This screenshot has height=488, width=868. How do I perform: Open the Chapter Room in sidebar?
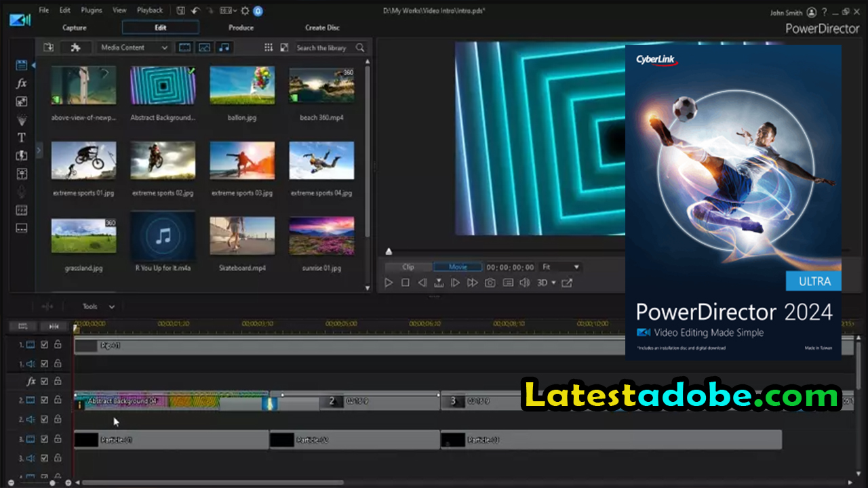tap(21, 210)
